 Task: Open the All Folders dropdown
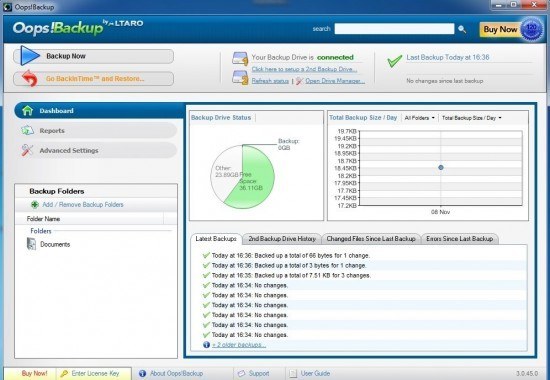[419, 118]
